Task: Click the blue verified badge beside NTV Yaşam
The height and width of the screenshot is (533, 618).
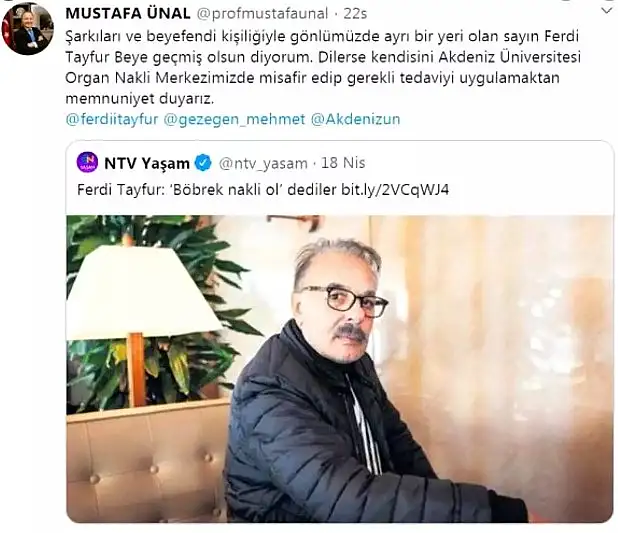Action: click(x=203, y=163)
